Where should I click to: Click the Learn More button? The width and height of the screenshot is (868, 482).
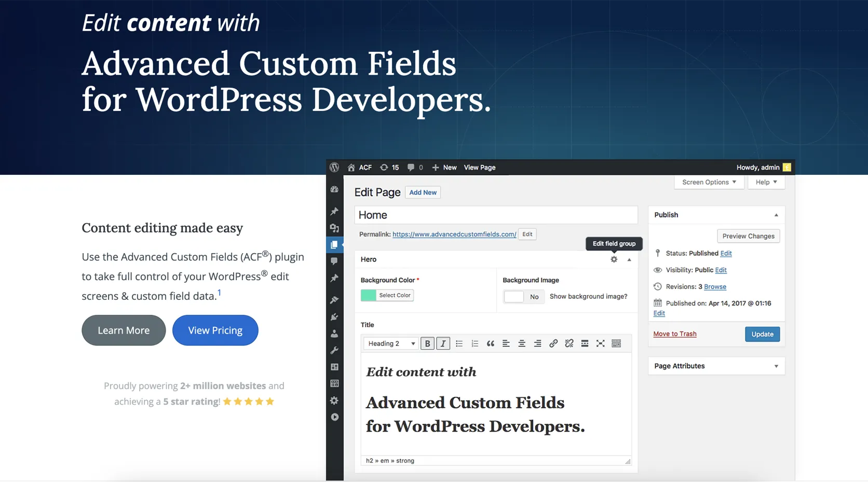point(124,330)
